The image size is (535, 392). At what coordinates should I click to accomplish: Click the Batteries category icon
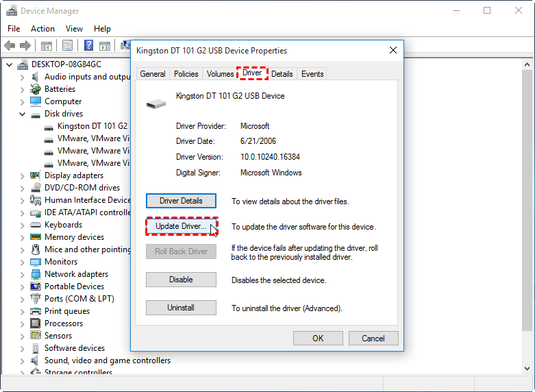[x=36, y=89]
